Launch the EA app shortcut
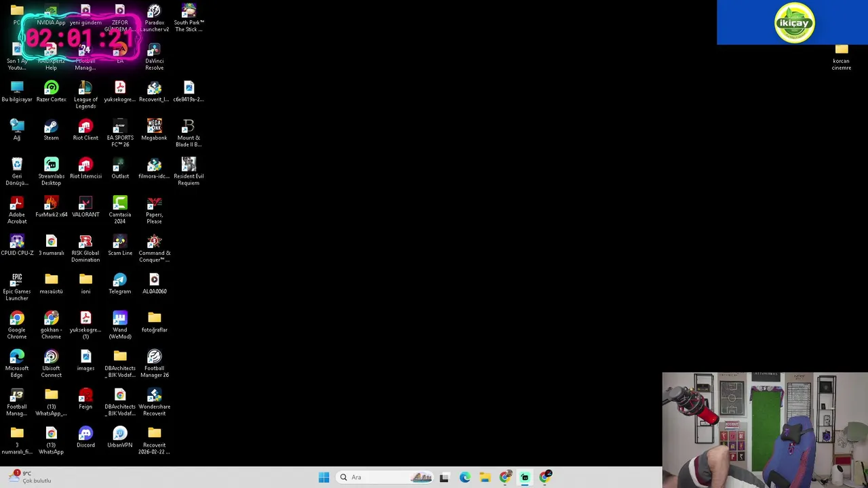 click(x=120, y=54)
